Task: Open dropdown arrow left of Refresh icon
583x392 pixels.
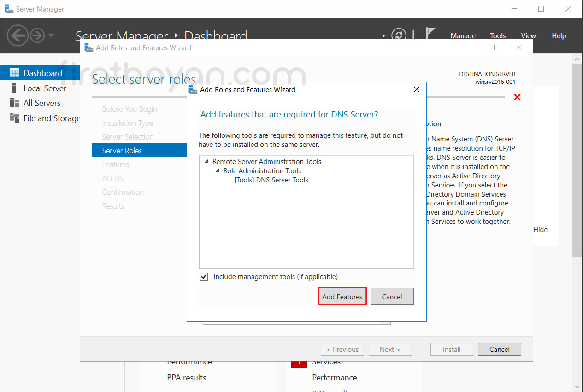Action: 383,35
